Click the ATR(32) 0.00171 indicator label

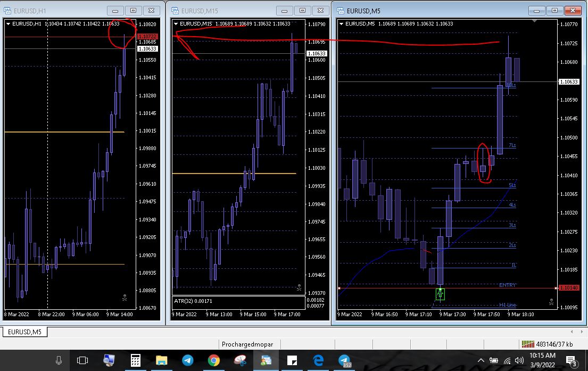tap(193, 301)
